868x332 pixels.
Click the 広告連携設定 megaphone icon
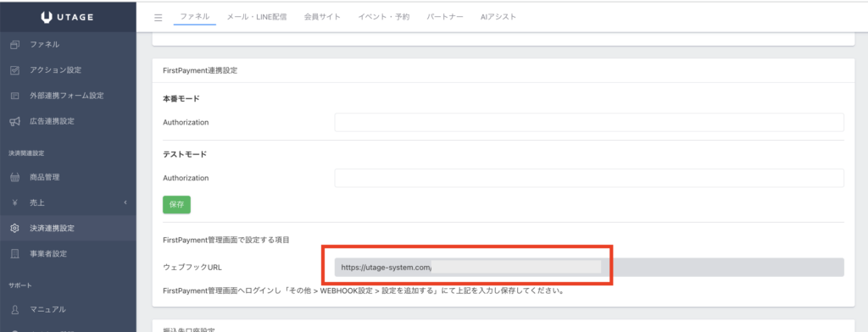point(15,121)
